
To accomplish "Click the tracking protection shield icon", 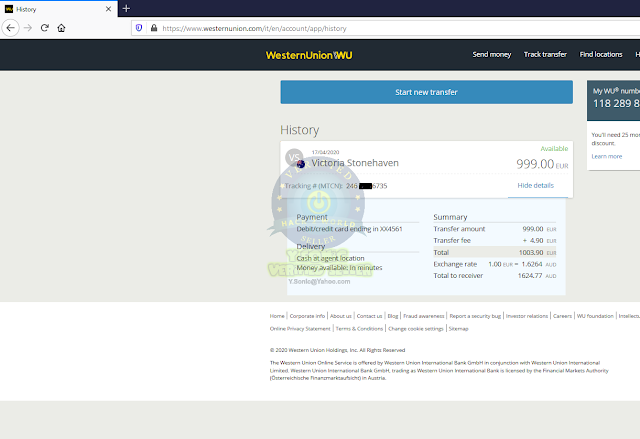I will pos(139,28).
